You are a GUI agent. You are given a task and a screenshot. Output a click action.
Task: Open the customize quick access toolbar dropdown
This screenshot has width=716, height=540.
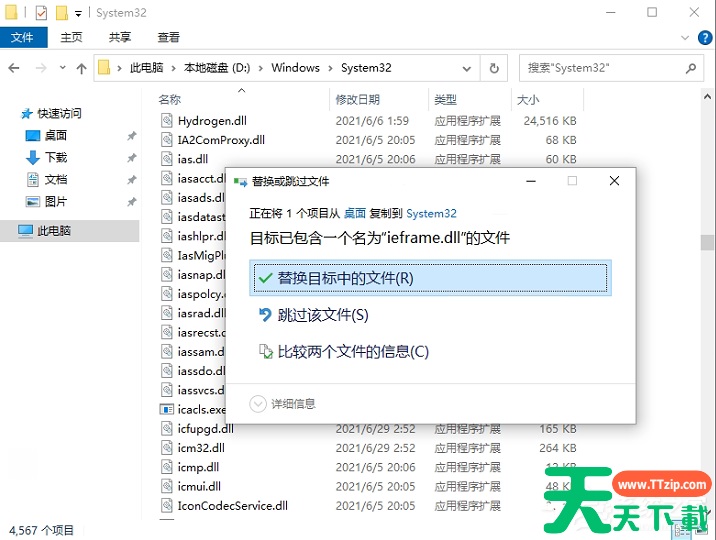pyautogui.click(x=78, y=13)
